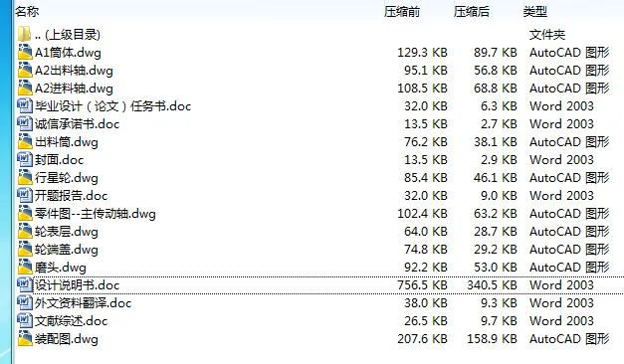Select the file name 磨头.dwg
This screenshot has width=624, height=364.
coord(61,268)
